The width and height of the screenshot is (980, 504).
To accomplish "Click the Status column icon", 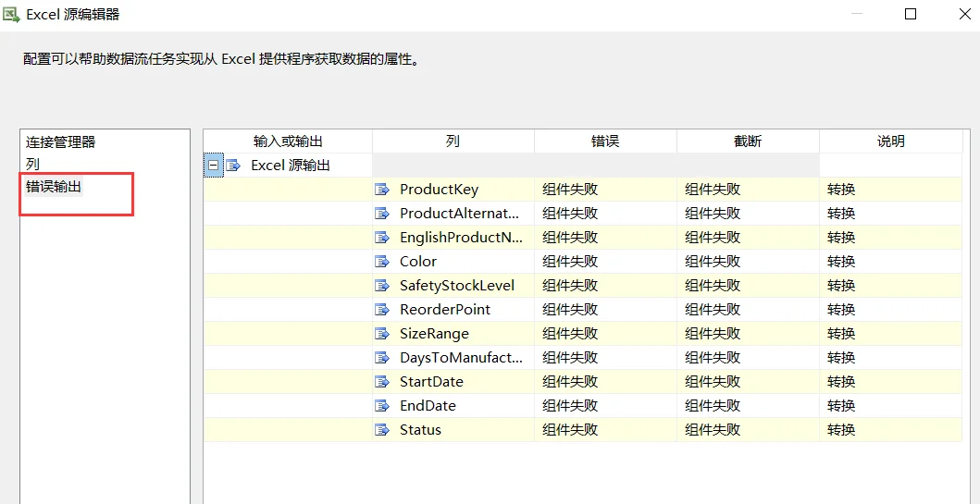I will coord(382,430).
